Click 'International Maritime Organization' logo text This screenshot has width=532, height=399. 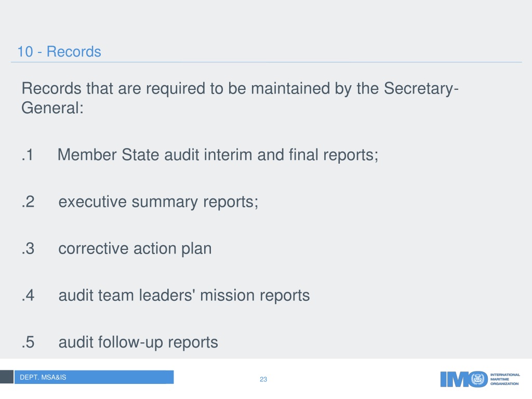pos(505,379)
